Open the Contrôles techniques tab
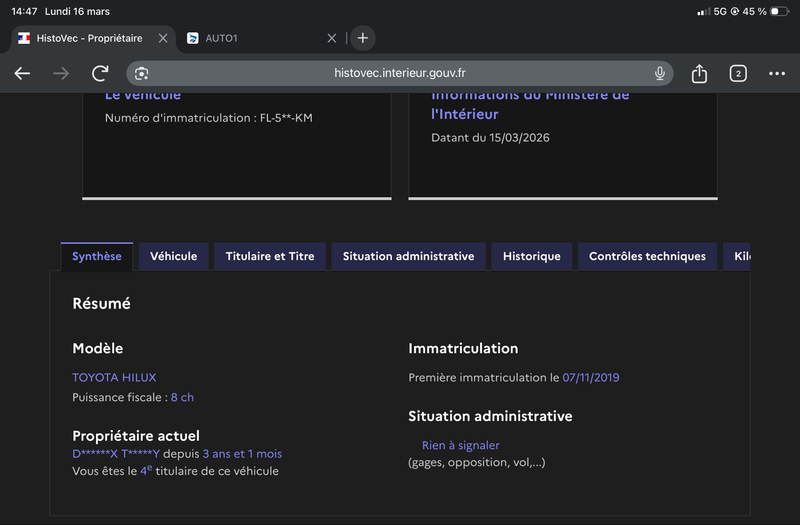The height and width of the screenshot is (525, 800). pos(647,256)
